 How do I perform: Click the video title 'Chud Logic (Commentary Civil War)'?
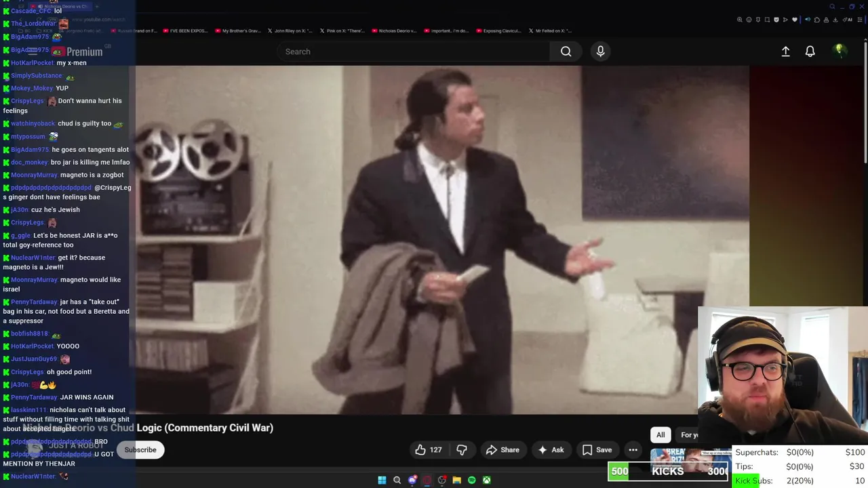[191, 428]
